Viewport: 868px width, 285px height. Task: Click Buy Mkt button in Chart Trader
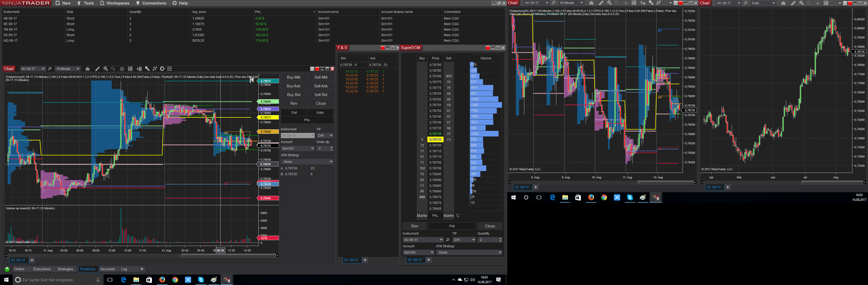[x=293, y=77]
